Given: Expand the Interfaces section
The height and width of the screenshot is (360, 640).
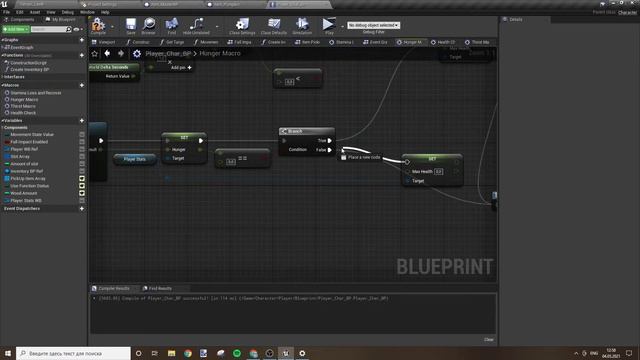Looking at the screenshot, I should [3, 77].
